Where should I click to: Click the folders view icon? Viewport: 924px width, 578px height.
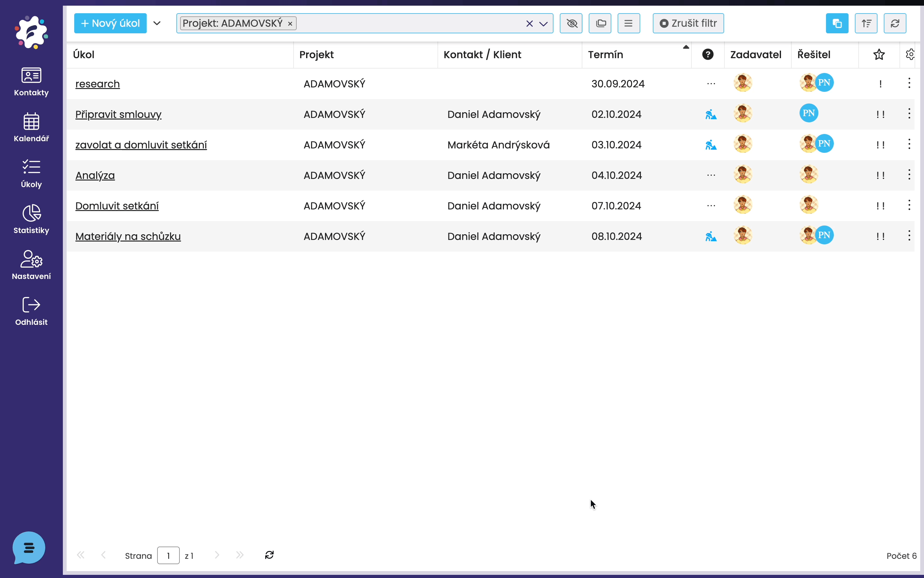pos(600,23)
